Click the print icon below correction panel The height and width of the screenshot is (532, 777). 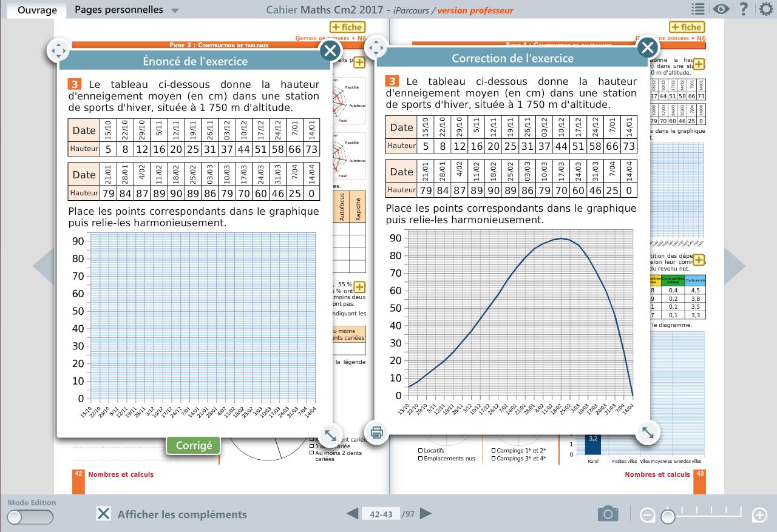(x=376, y=433)
